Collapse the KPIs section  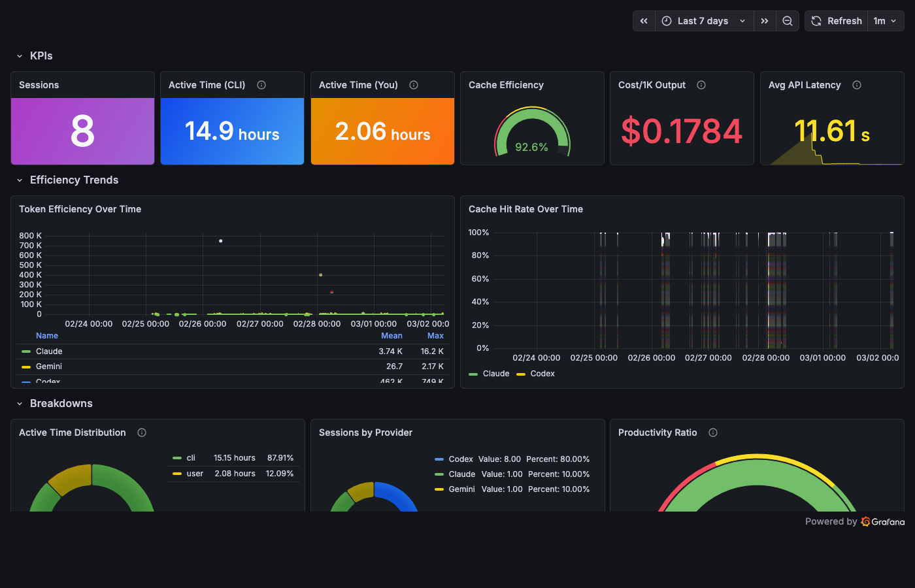coord(18,56)
